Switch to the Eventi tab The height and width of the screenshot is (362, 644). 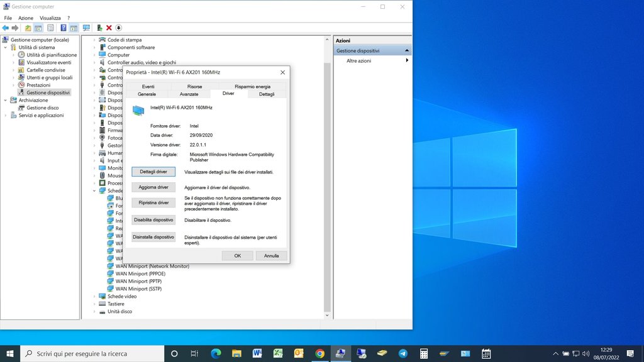pos(148,87)
